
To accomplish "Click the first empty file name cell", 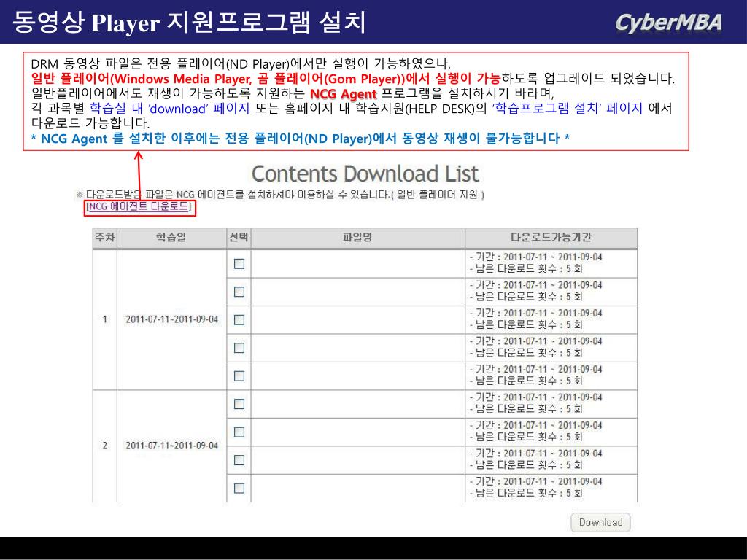I will tap(357, 263).
